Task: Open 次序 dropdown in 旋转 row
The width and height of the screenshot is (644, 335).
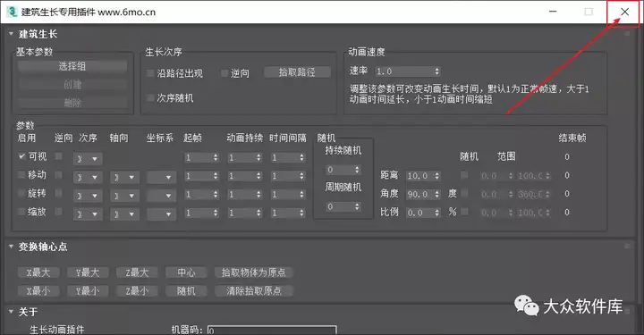Action: point(88,196)
